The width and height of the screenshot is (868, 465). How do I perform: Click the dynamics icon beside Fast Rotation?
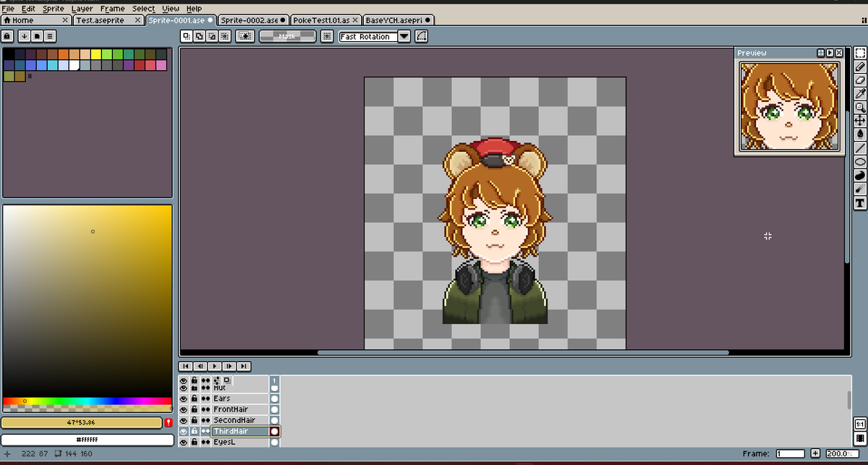point(421,36)
